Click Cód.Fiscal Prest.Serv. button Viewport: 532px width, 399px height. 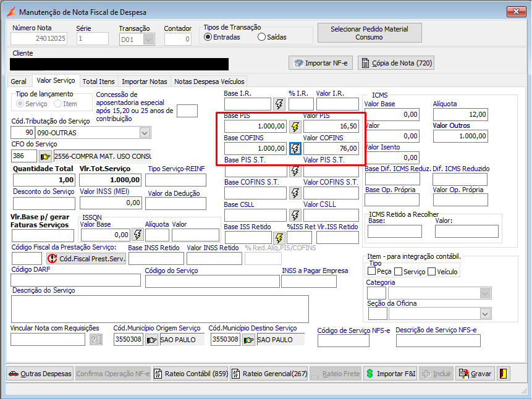(x=86, y=259)
